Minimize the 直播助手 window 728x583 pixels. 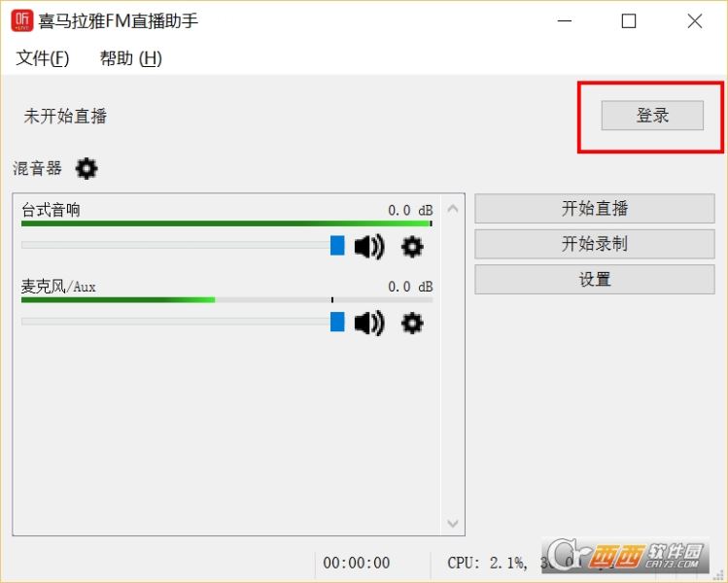(563, 21)
